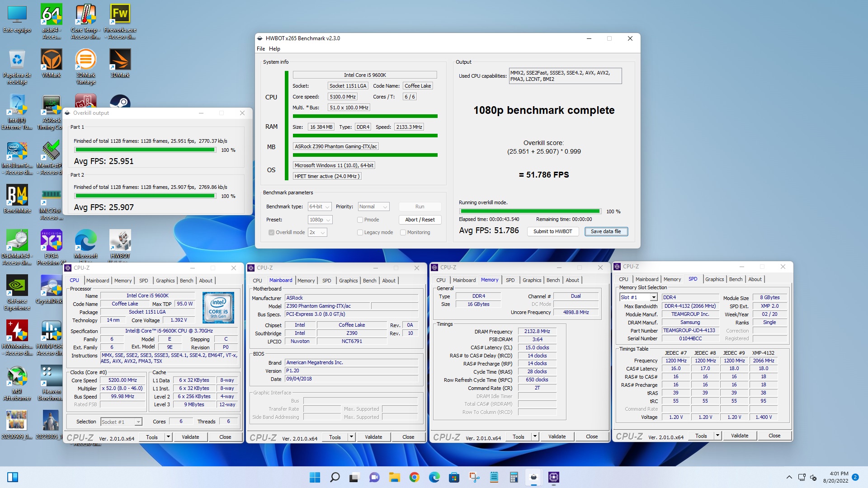Viewport: 868px width, 488px height.
Task: Open Este equipo desktop icon
Action: click(x=17, y=18)
